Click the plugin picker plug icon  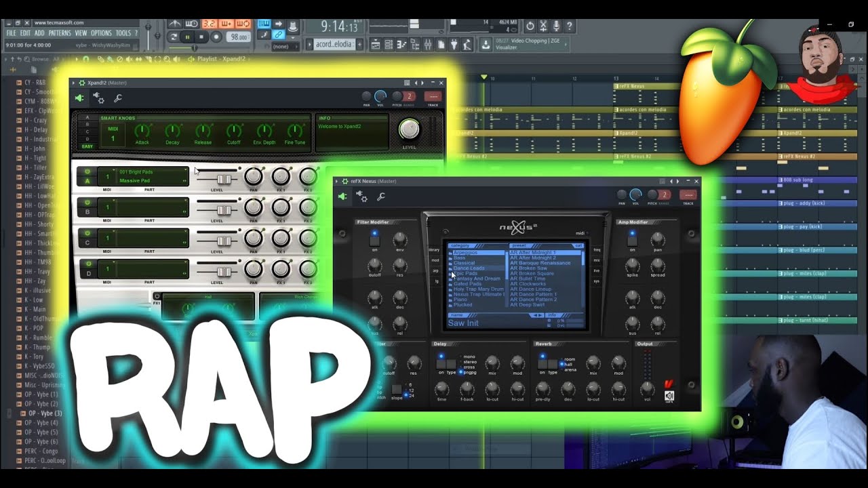[x=454, y=45]
